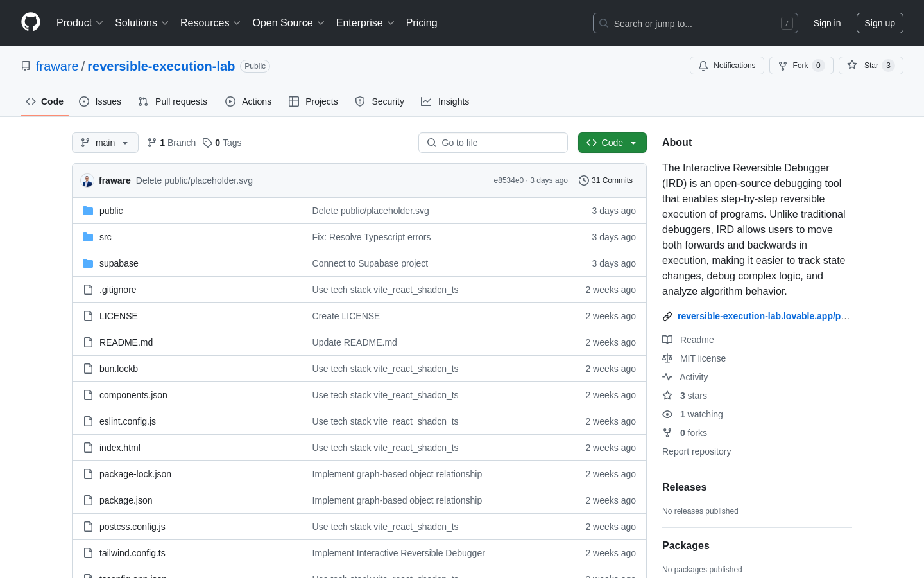
Task: Click the postcss.config.js file icon
Action: click(x=88, y=527)
